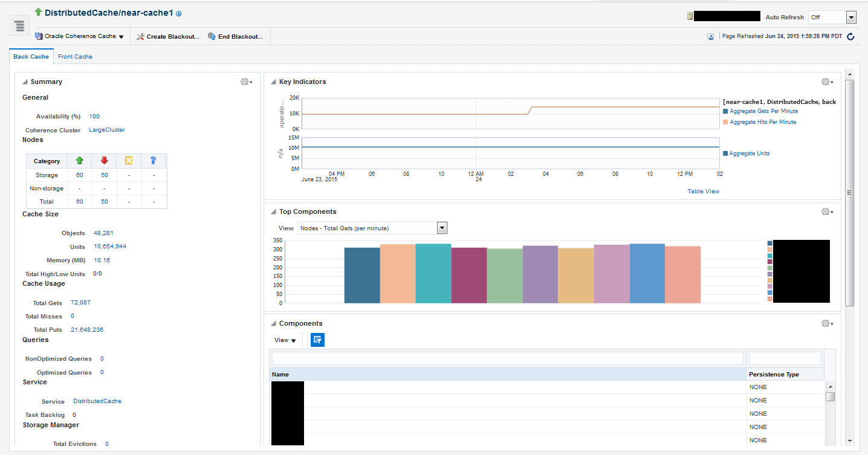Screen dimensions: 868x455
Task: Click the icon left of Page Refreshed
Action: [x=711, y=36]
